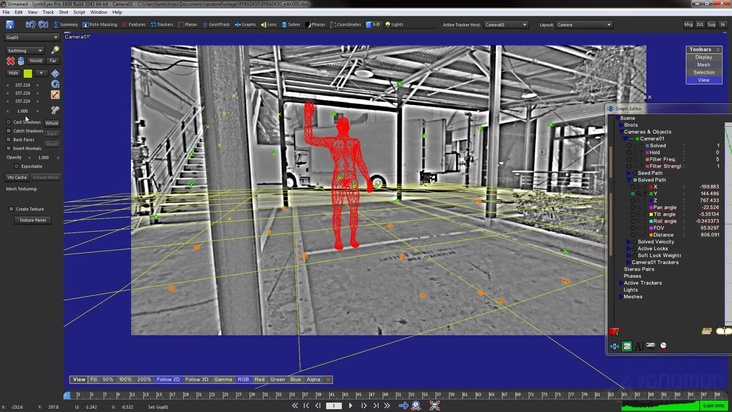Check the Create Texture option
Image resolution: width=732 pixels, height=412 pixels.
click(x=11, y=208)
